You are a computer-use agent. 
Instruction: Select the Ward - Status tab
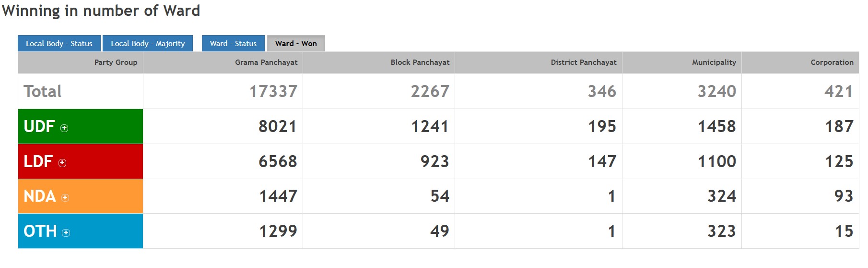(233, 43)
